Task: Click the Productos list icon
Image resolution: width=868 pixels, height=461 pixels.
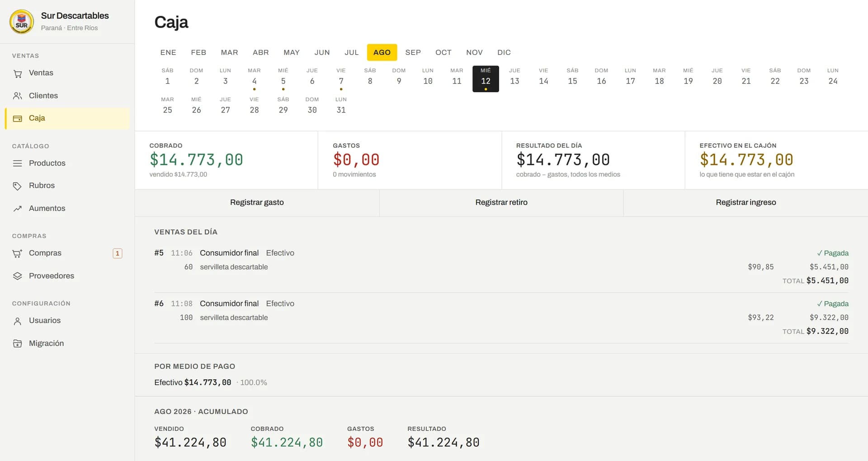Action: tap(18, 163)
